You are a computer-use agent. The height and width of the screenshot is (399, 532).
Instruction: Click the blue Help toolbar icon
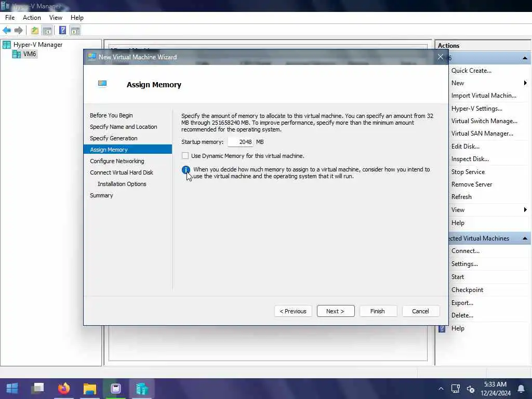pos(62,31)
